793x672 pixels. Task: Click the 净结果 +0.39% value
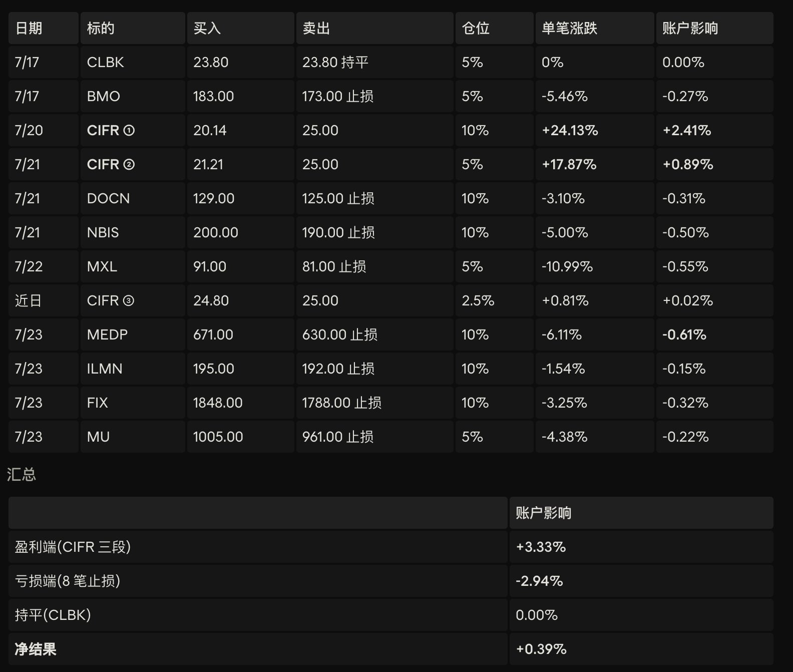click(541, 649)
